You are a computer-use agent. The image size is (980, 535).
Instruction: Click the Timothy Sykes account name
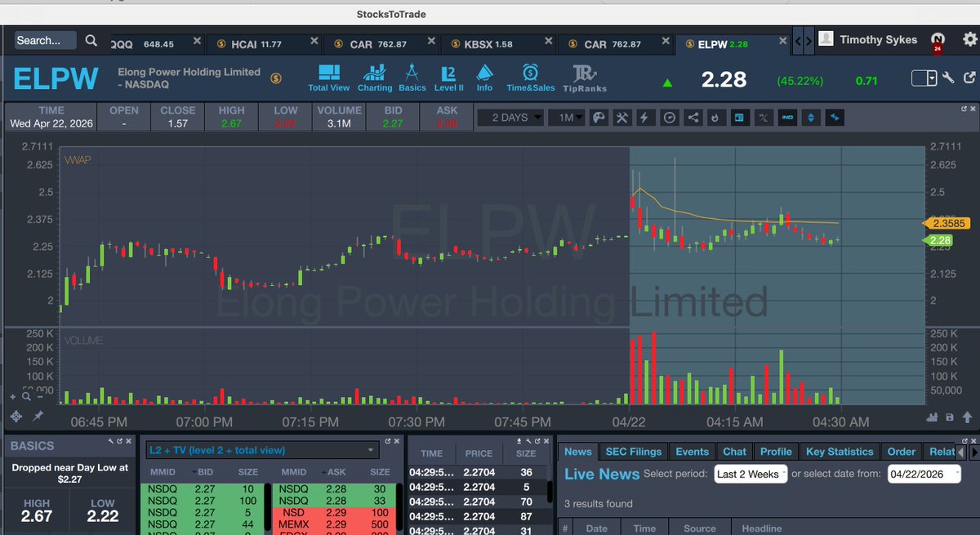pyautogui.click(x=878, y=39)
